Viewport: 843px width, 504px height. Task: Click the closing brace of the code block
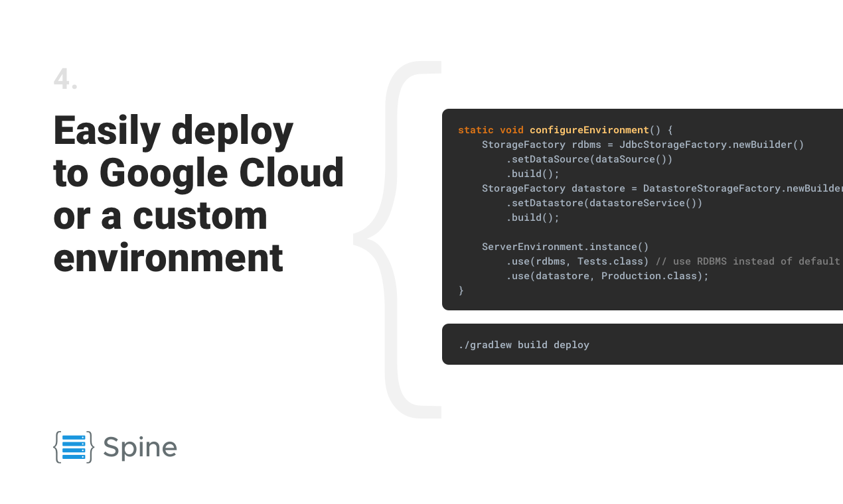click(461, 290)
